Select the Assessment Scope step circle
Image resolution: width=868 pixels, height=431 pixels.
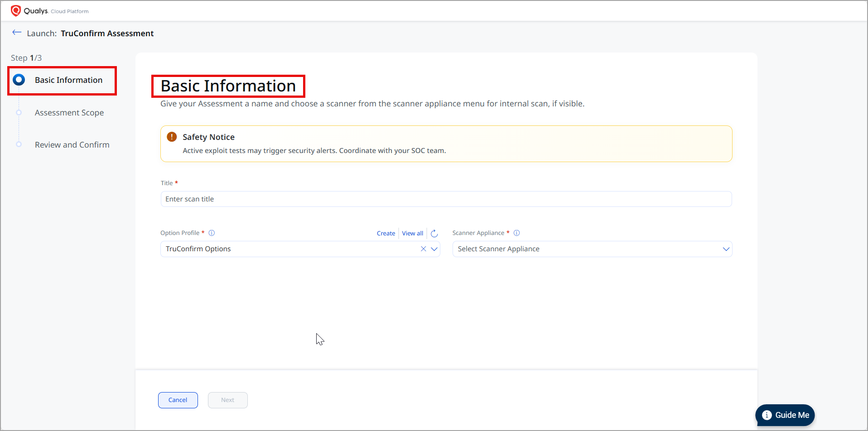coord(19,113)
